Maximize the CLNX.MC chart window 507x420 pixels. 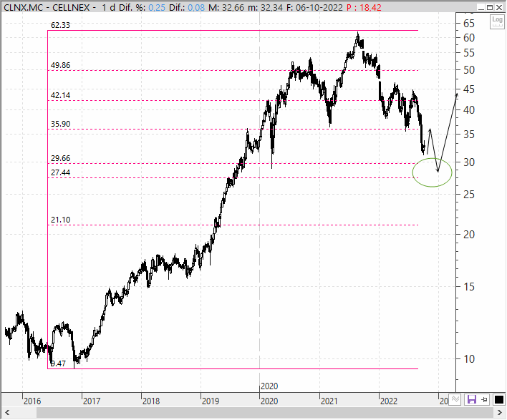tap(490, 7)
